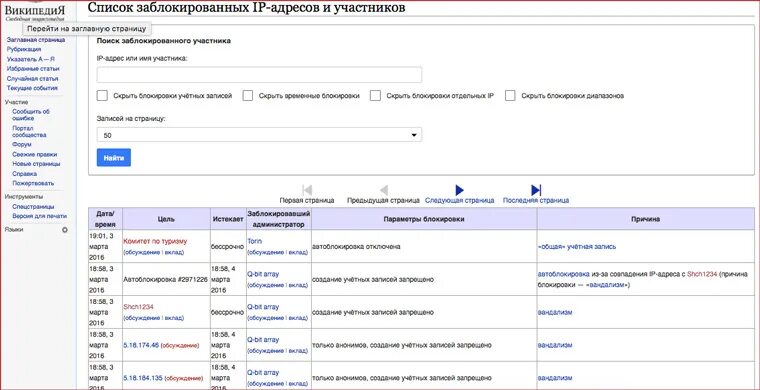Open blocked user Shch1234 link
This screenshot has width=760, height=390.
138,307
